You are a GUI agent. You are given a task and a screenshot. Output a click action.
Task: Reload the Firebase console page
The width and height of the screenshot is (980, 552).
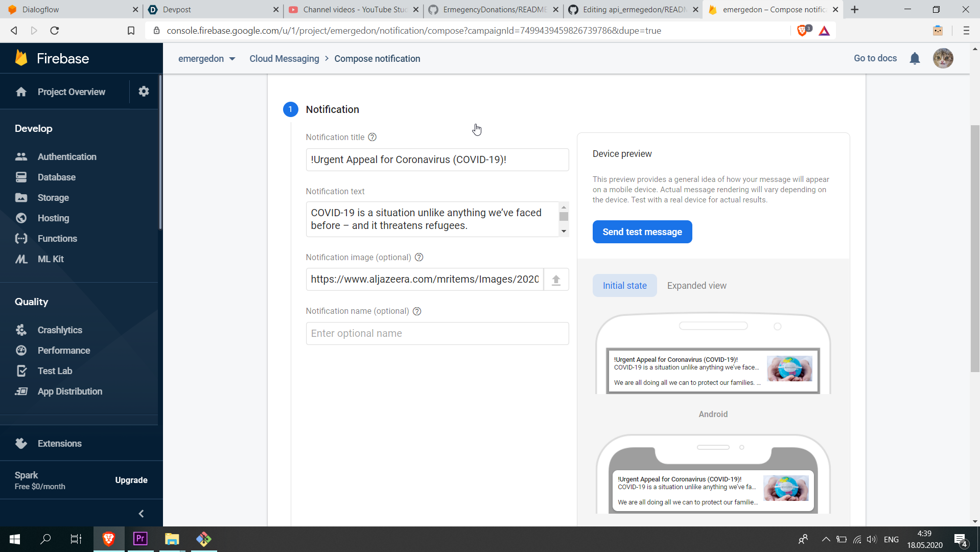pos(55,31)
